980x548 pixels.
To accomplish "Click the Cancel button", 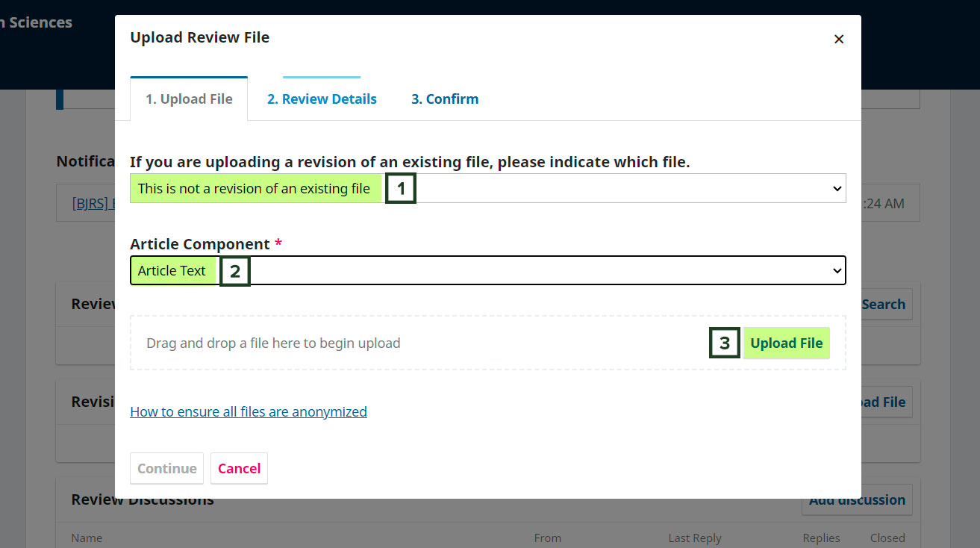I will click(239, 468).
